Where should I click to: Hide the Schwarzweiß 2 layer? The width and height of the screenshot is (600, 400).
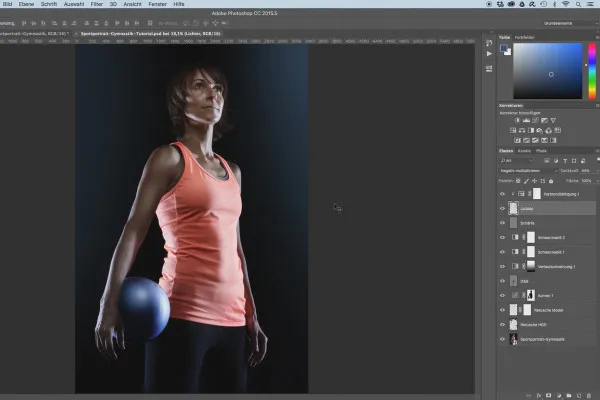(x=502, y=237)
